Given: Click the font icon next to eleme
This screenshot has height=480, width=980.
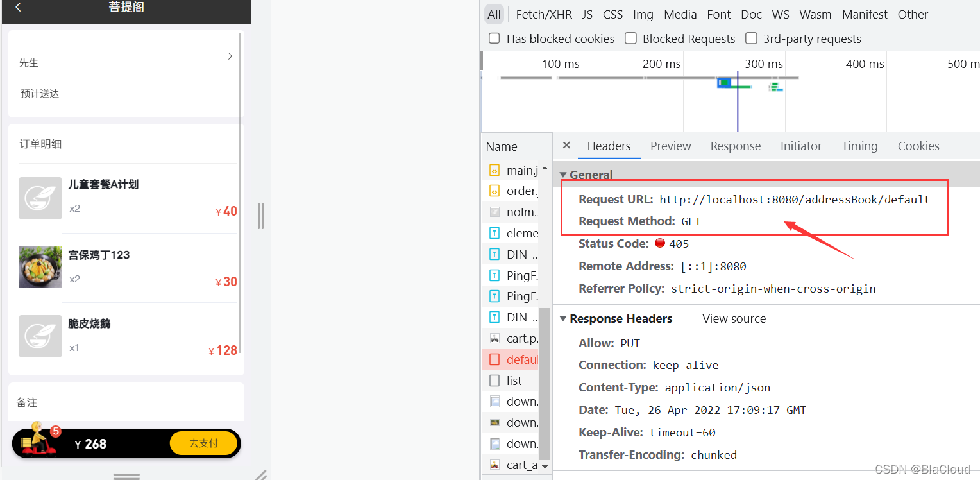Looking at the screenshot, I should click(x=494, y=233).
